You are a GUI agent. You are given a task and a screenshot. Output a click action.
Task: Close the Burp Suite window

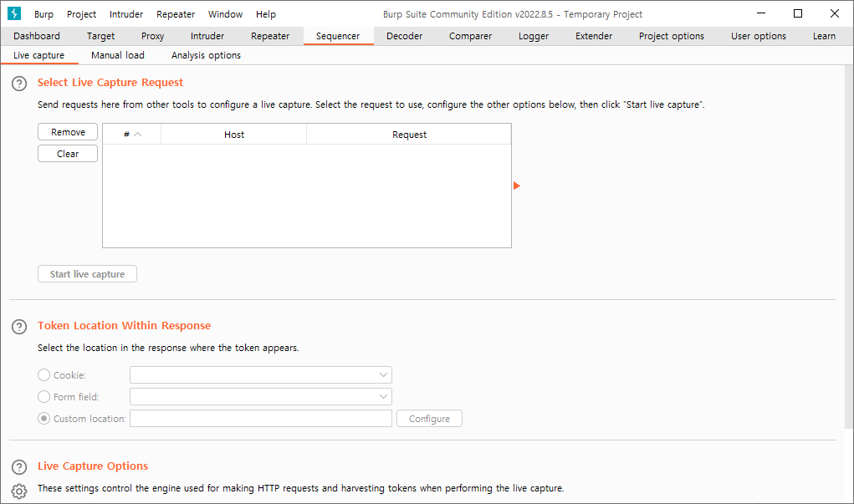835,13
